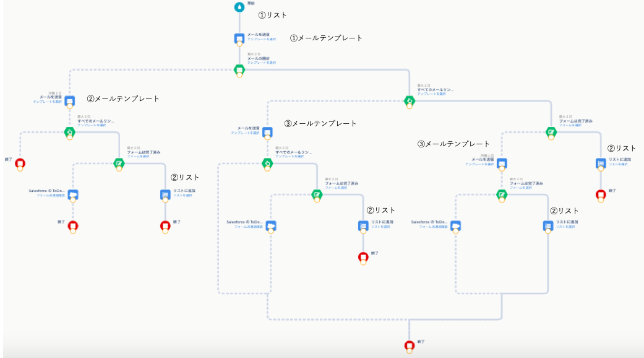This screenshot has height=358, width=644.
Task: Select the center-branch リストに追加 node
Action: tap(363, 225)
